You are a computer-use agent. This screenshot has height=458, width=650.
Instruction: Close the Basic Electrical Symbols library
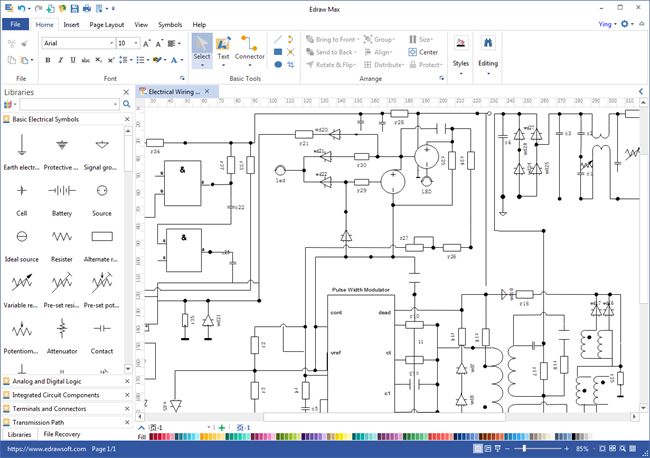[x=127, y=119]
